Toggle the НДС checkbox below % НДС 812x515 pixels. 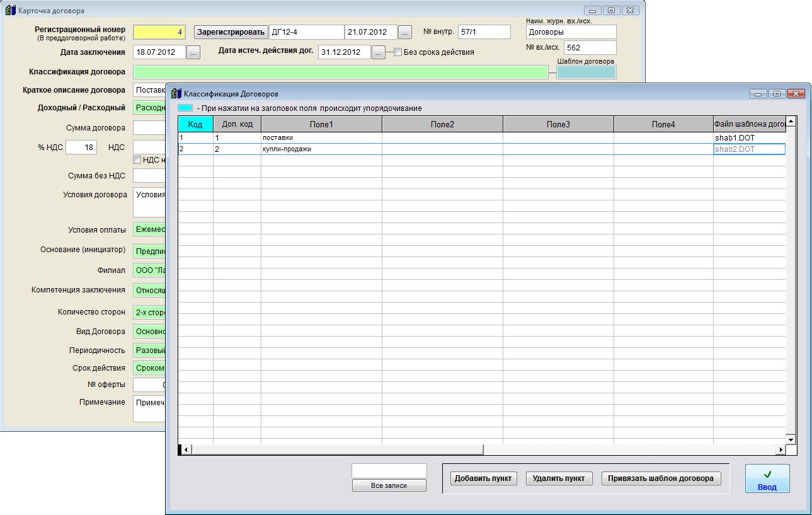137,160
